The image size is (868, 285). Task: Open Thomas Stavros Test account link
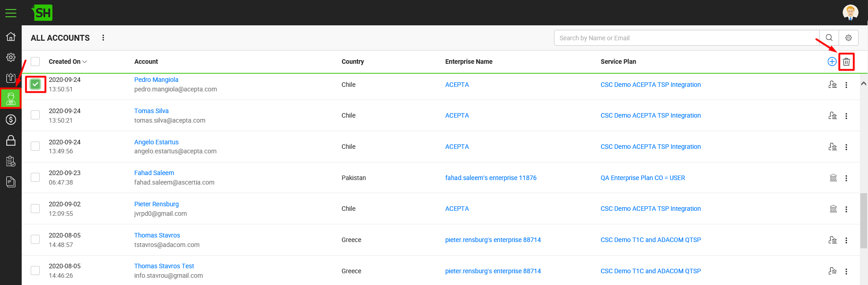click(x=164, y=266)
